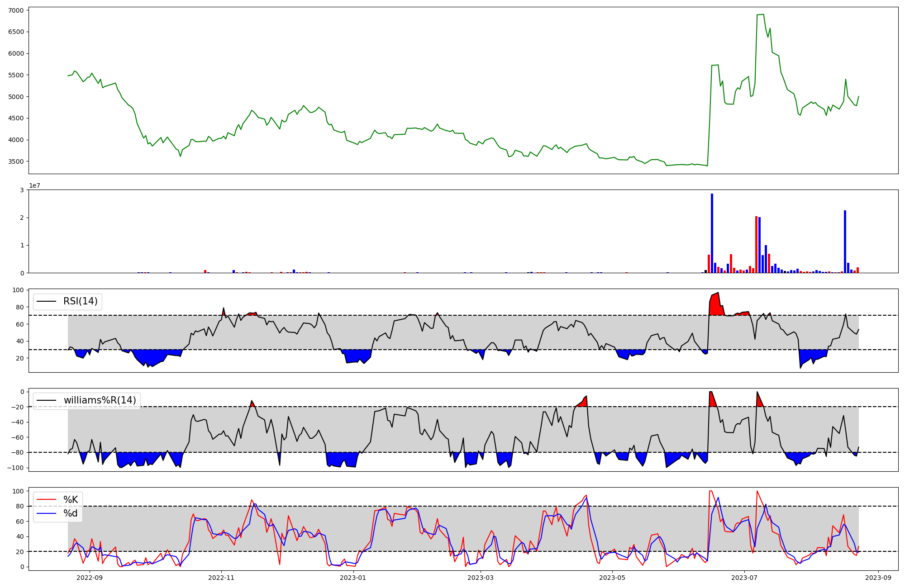Select the 2022-09 x-axis date label
The height and width of the screenshot is (588, 905).
click(x=90, y=578)
